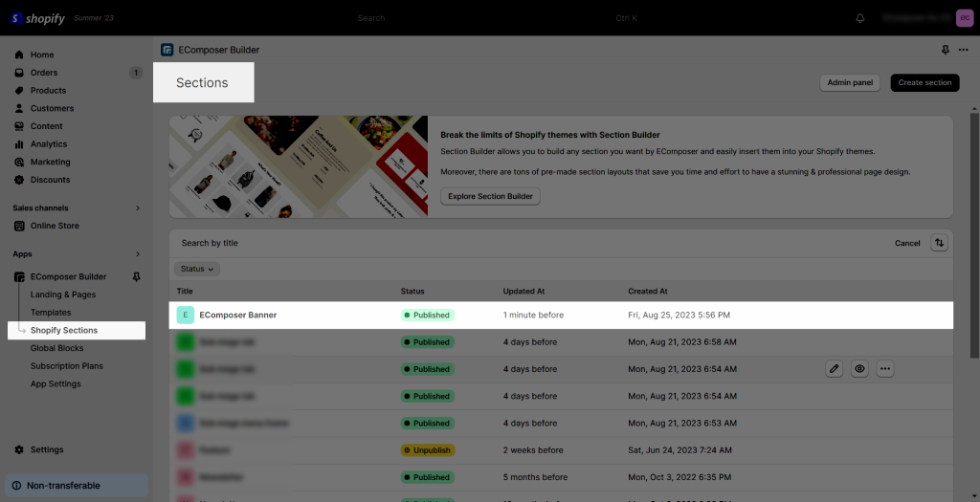Open the row three-dot actions menu
This screenshot has width=980, height=502.
885,369
